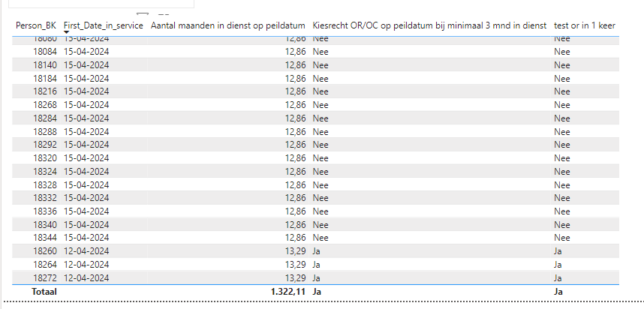Sort by the Person_BK column header

pos(36,25)
